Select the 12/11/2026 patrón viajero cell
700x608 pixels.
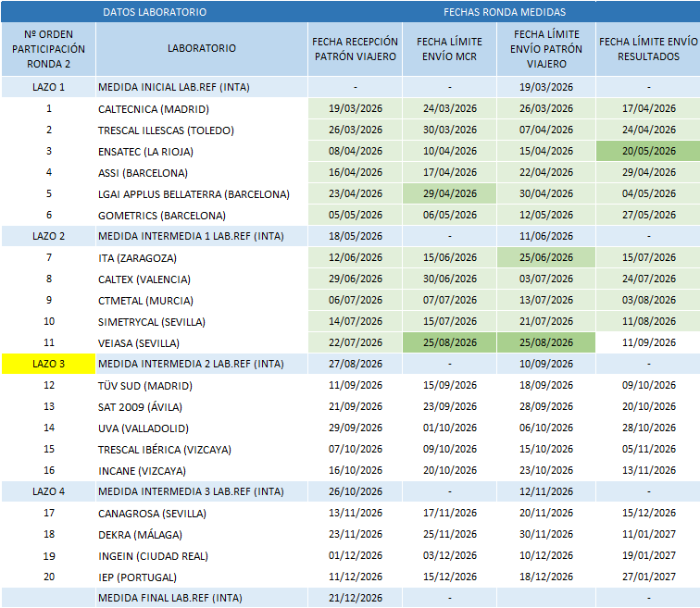click(x=546, y=491)
